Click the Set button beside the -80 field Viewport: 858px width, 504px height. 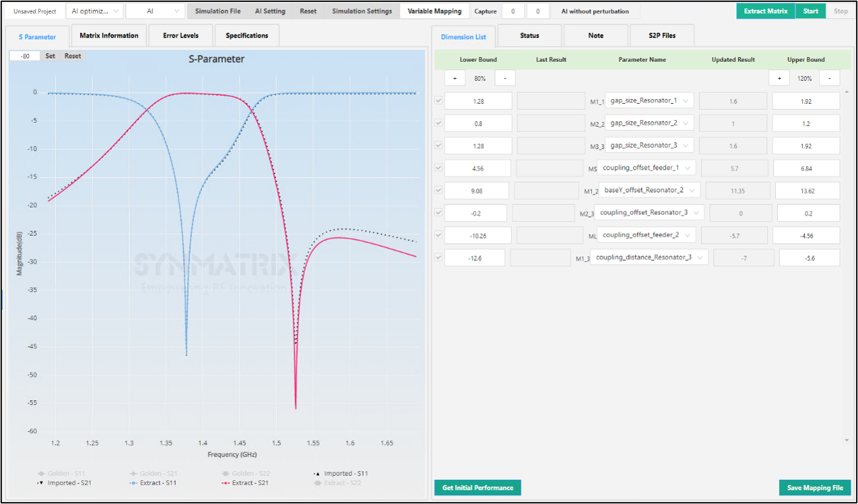(50, 56)
